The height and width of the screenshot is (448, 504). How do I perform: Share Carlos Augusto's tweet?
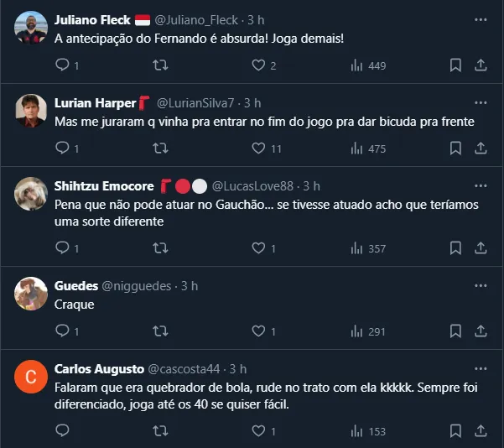(481, 430)
